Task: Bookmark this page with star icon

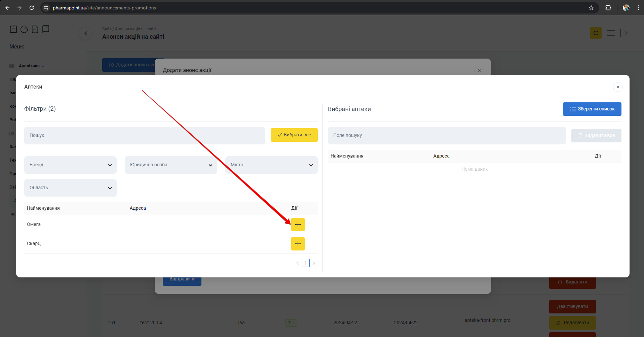Action: tap(591, 8)
